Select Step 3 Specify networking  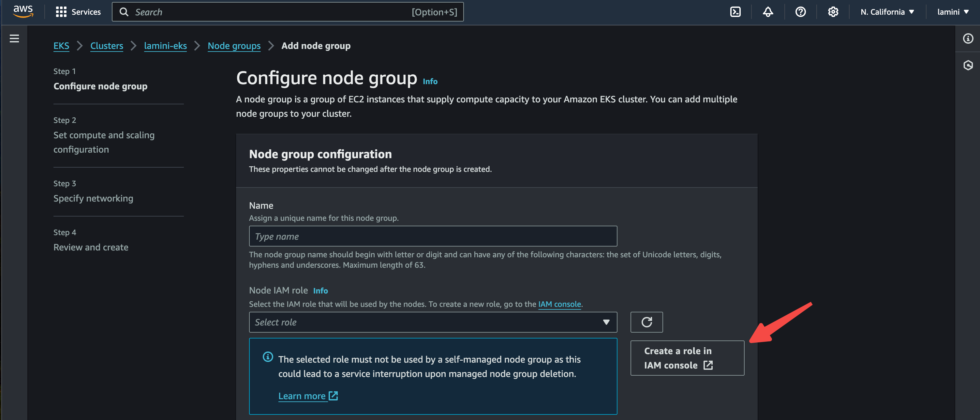click(93, 198)
